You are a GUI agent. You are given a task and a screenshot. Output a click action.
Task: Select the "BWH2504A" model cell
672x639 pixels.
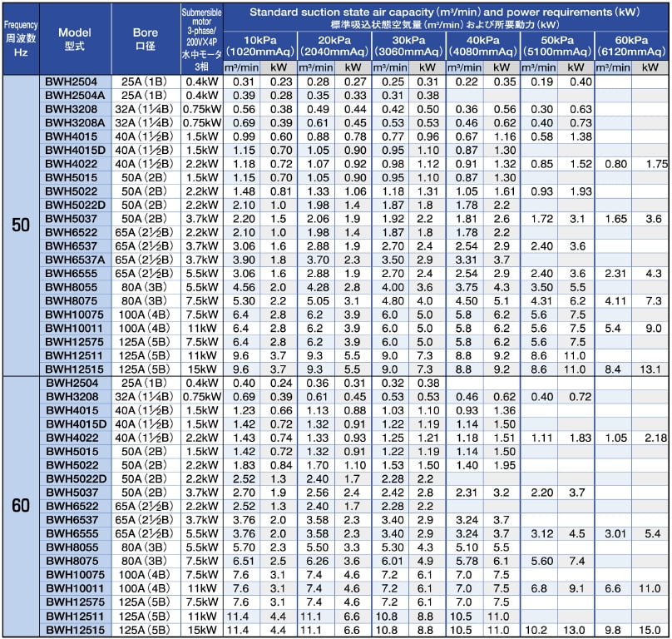click(75, 95)
